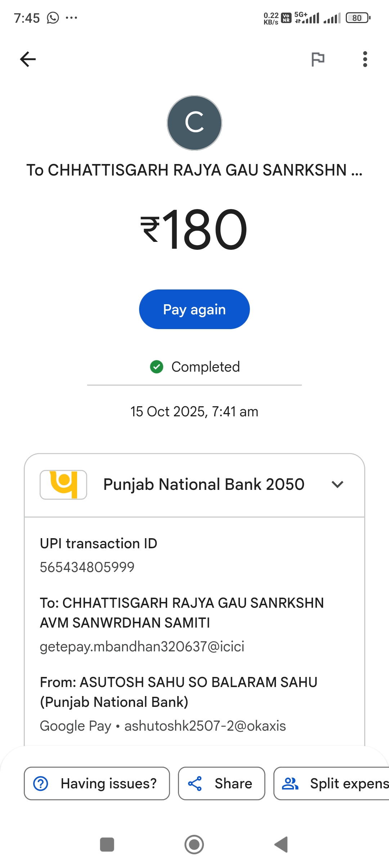389x868 pixels.
Task: Tap the question mark help icon
Action: tap(41, 783)
